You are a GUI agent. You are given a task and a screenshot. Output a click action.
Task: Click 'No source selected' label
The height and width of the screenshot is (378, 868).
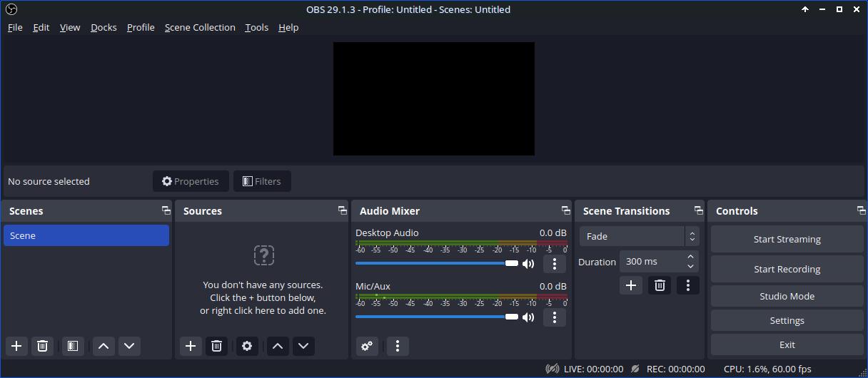(49, 181)
